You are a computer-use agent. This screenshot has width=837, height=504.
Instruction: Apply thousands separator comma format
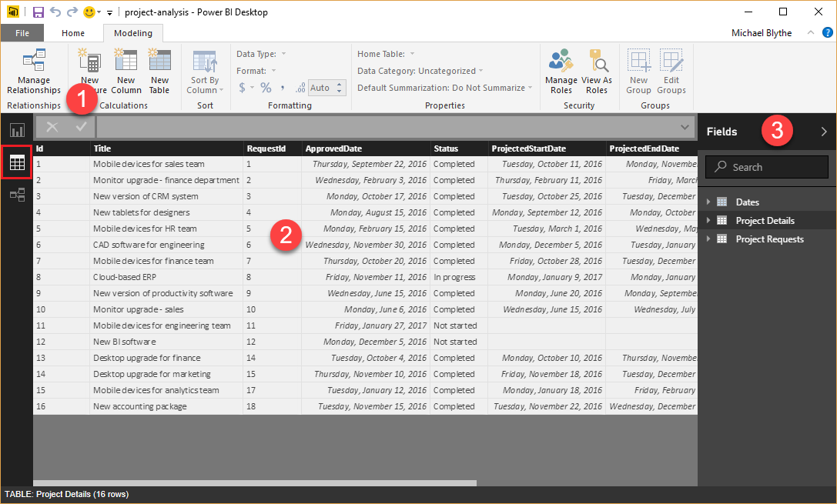(283, 88)
